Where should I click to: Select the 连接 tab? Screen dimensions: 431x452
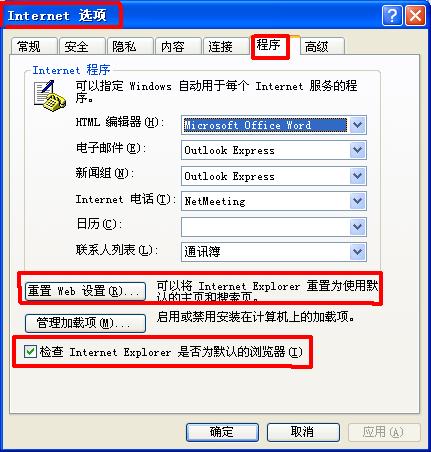(225, 46)
